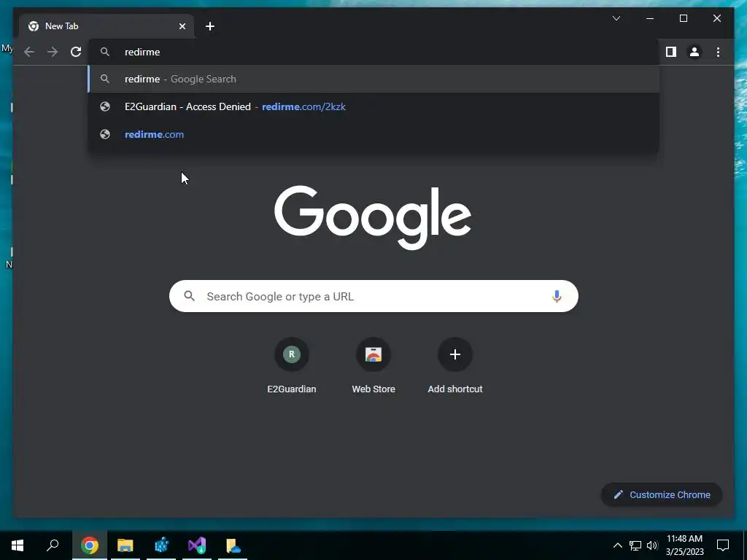The image size is (747, 560).
Task: Open the Windows Start menu
Action: click(x=18, y=545)
